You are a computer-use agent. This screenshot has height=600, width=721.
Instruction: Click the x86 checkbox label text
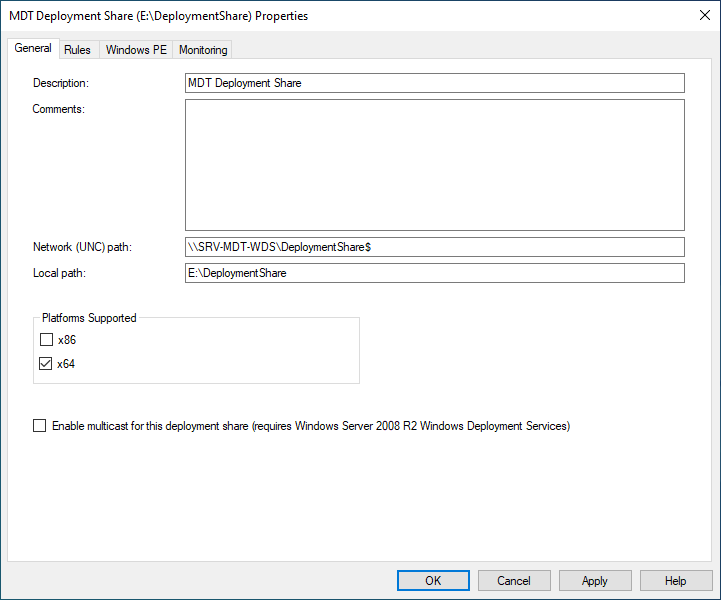coord(67,340)
